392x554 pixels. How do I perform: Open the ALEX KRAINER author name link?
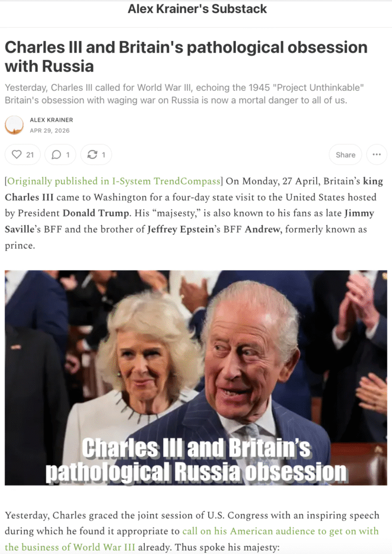51,120
